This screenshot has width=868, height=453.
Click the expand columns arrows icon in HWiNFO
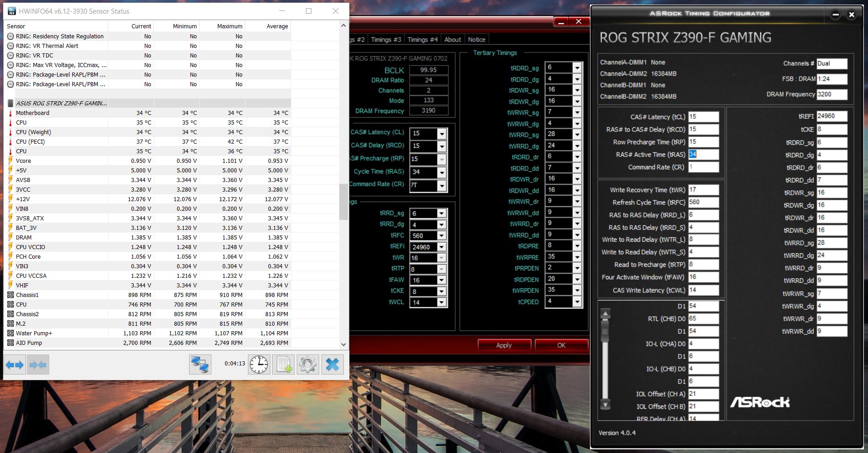[15, 364]
